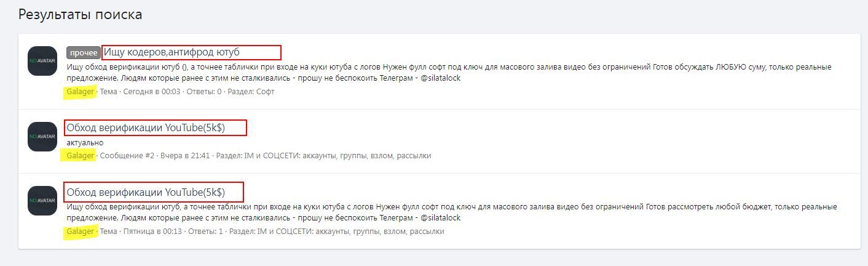Image resolution: width=868 pixels, height=266 pixels.
Task: Click 'Ответы: 1' in the last result
Action: [206, 232]
